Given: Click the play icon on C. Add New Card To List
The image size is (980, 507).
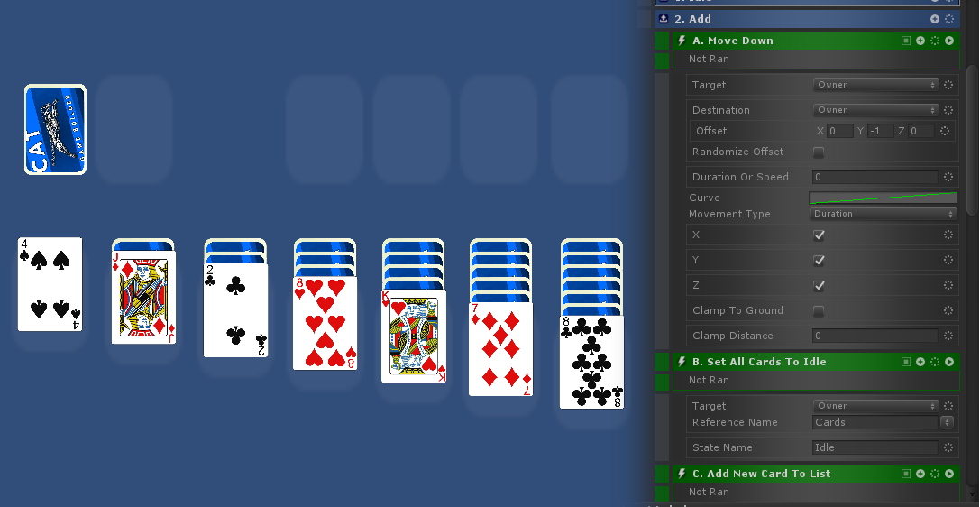Looking at the screenshot, I should (x=949, y=474).
